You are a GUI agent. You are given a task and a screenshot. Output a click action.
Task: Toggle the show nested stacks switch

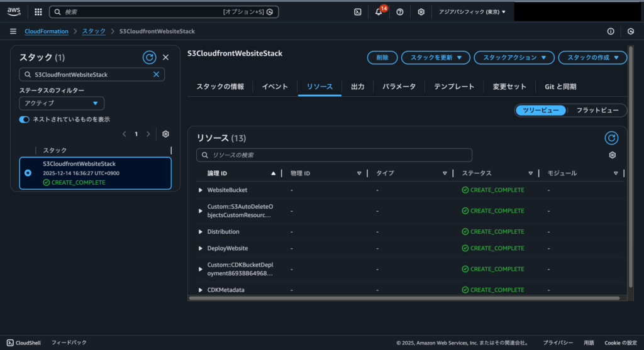[x=25, y=119]
